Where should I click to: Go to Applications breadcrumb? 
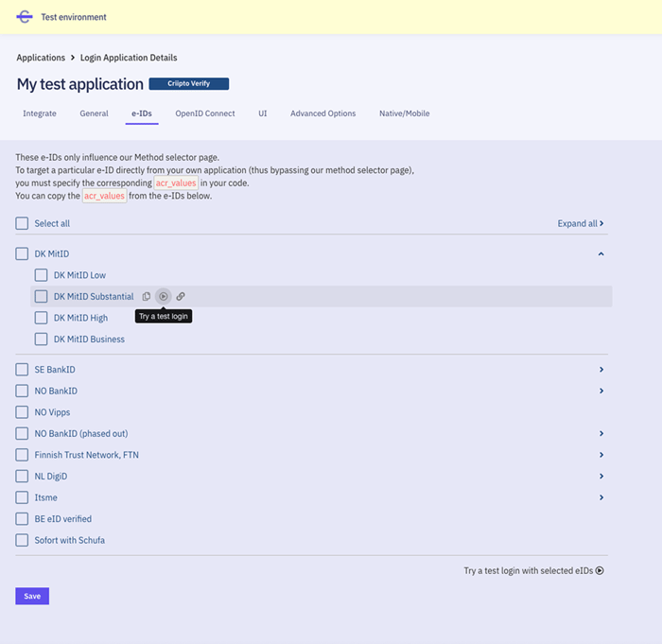[x=41, y=58]
